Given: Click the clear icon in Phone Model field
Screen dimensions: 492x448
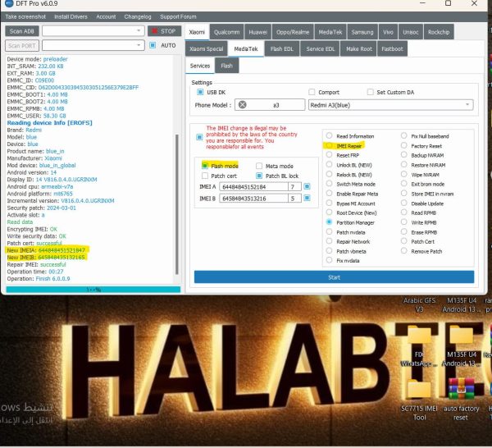Looking at the screenshot, I should tap(242, 104).
